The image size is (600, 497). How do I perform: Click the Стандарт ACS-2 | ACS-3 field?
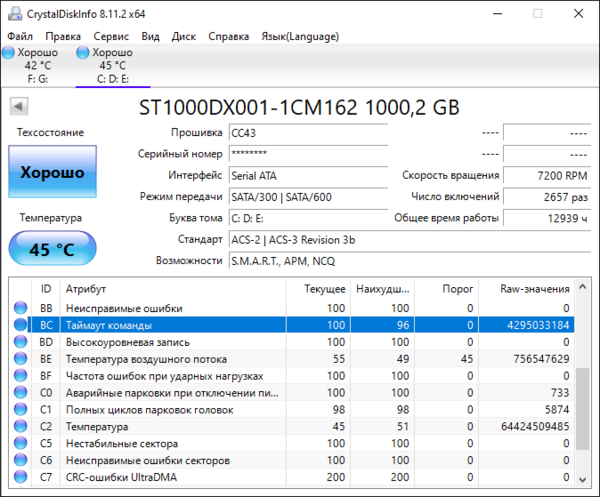410,240
